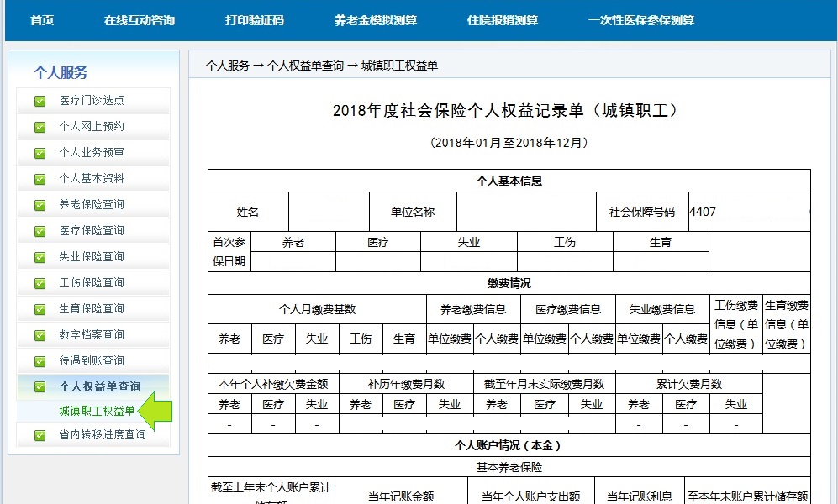Click green check icon beside 养老保险查询
Screen dimensions: 838x504
point(40,205)
